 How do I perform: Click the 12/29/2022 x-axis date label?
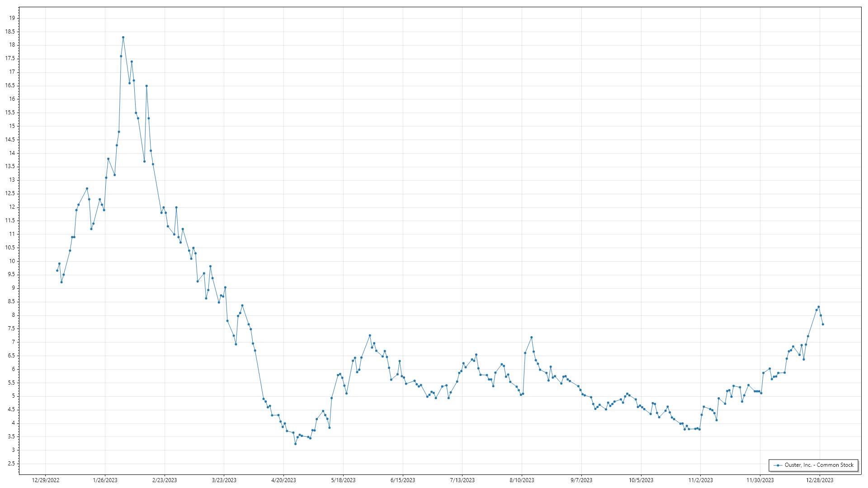click(x=46, y=480)
